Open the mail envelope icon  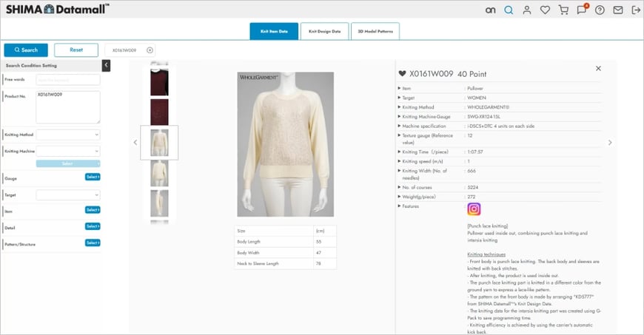pyautogui.click(x=617, y=10)
